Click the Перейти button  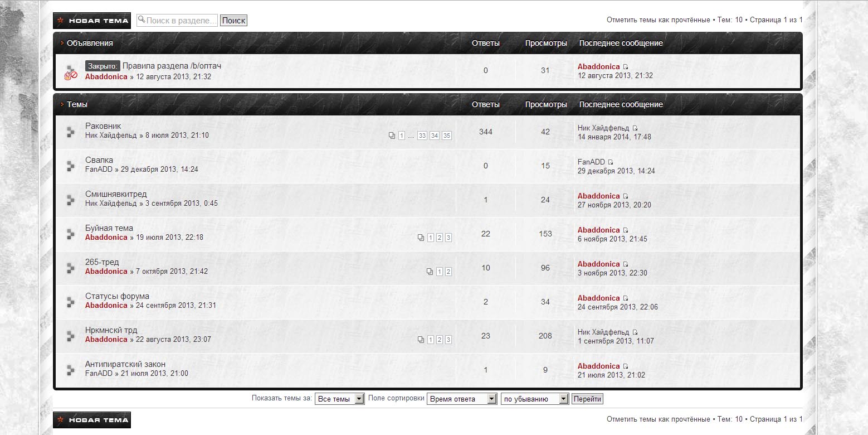pyautogui.click(x=587, y=399)
